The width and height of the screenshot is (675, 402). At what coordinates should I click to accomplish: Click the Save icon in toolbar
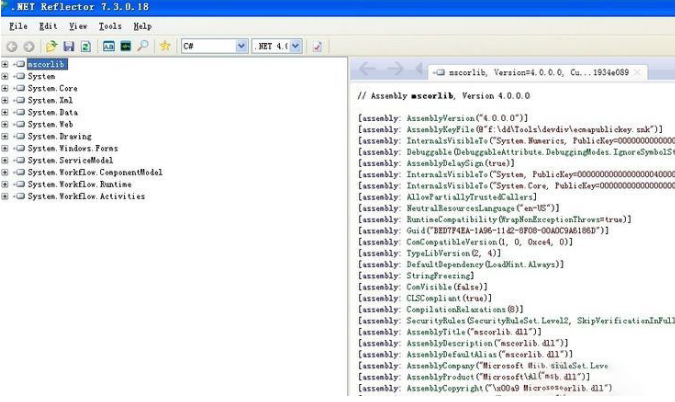click(x=68, y=46)
